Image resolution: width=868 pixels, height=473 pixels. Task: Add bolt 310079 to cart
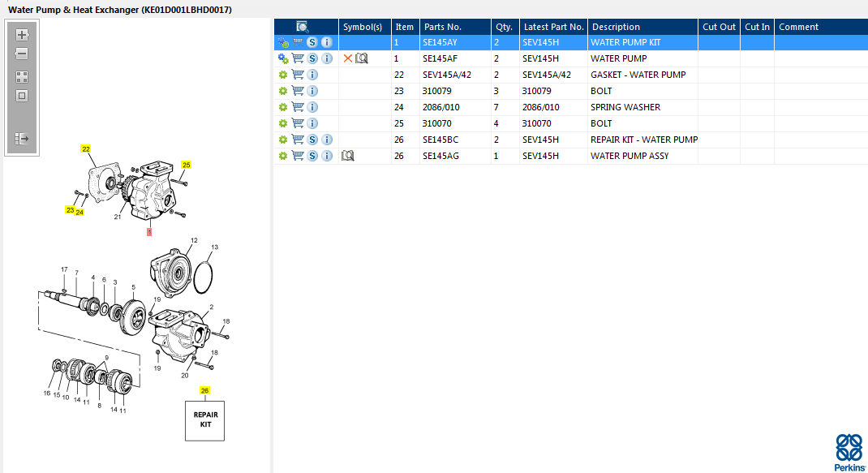tap(298, 90)
